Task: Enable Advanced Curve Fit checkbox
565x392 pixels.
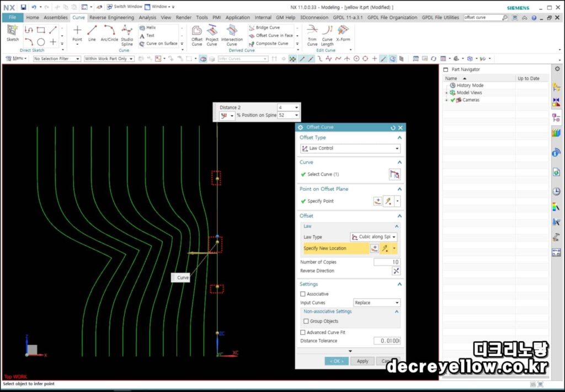Action: coord(303,332)
